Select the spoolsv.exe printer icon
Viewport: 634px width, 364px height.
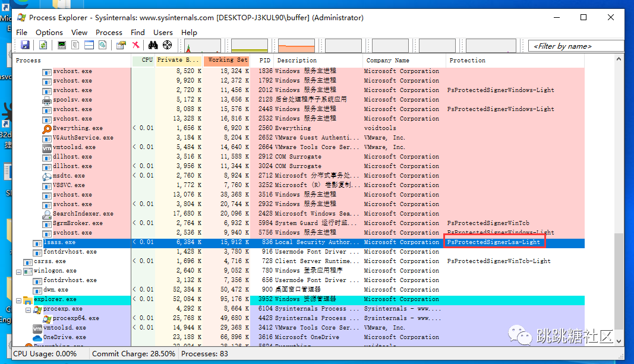pyautogui.click(x=47, y=100)
